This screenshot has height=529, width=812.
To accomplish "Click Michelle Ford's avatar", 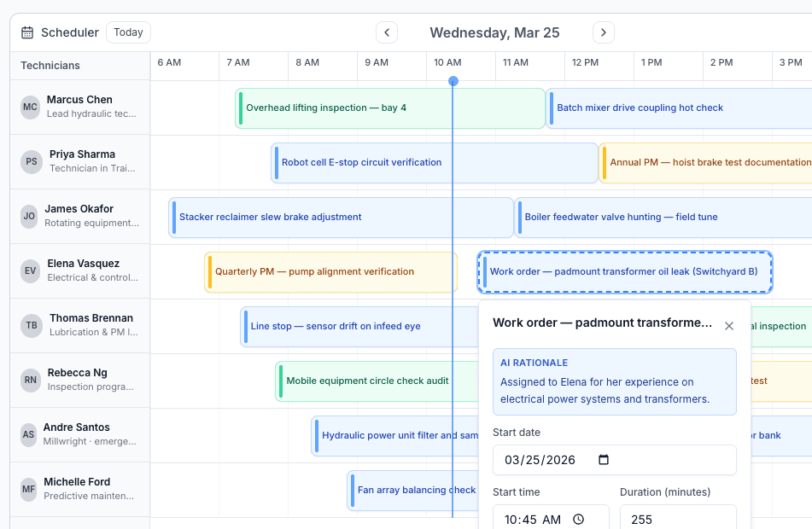I will (31, 489).
